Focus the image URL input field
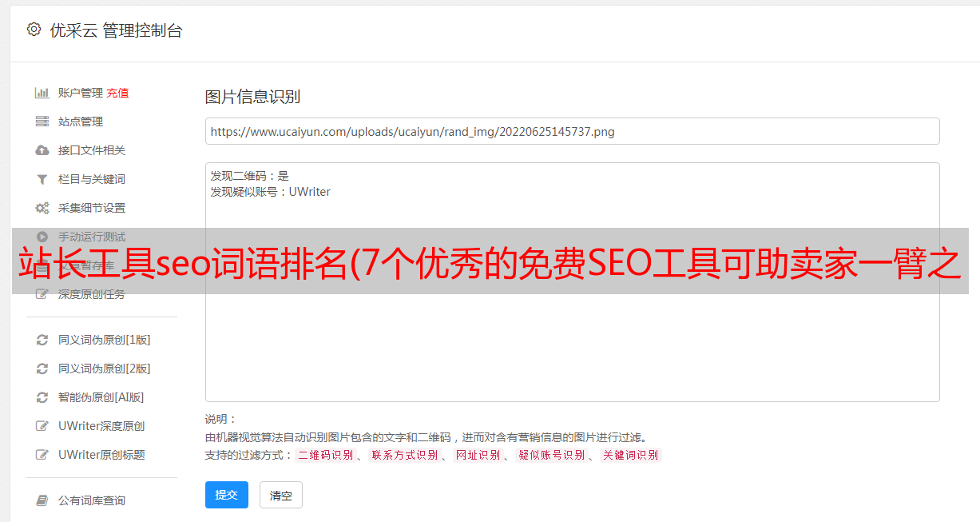Image resolution: width=980 pixels, height=522 pixels. pos(572,131)
